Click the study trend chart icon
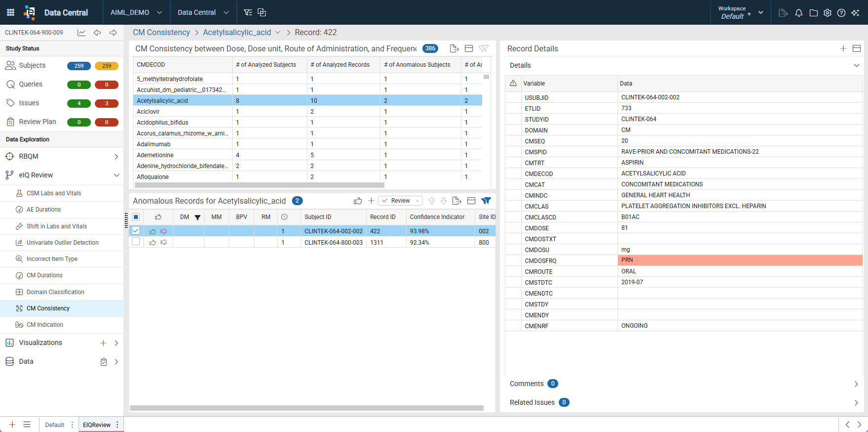Image resolution: width=868 pixels, height=432 pixels. tap(82, 33)
